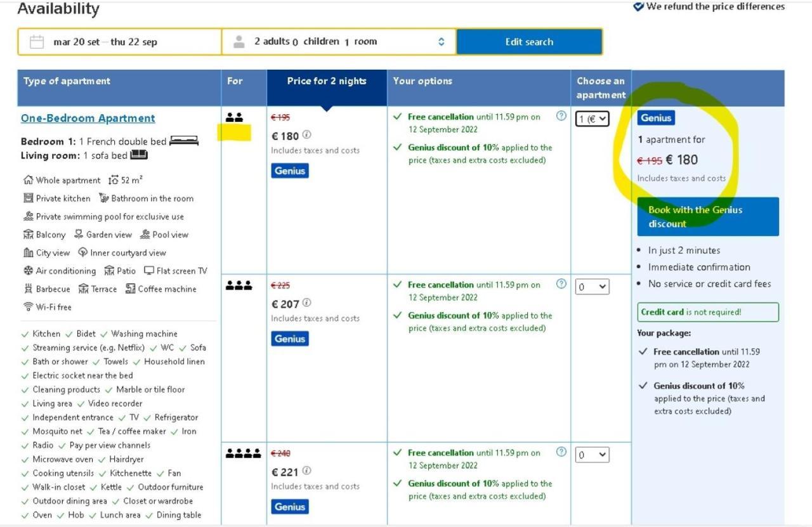Image resolution: width=812 pixels, height=527 pixels.
Task: Click the Genius badge in booking summary
Action: [656, 117]
